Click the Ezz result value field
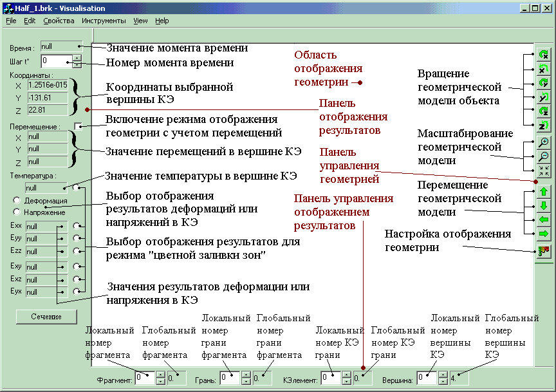 pos(46,252)
